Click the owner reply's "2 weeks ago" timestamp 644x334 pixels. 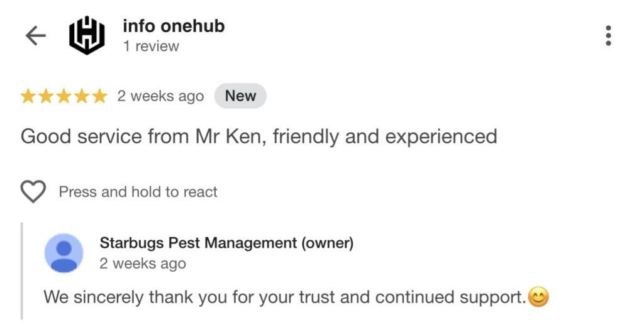coord(143,264)
